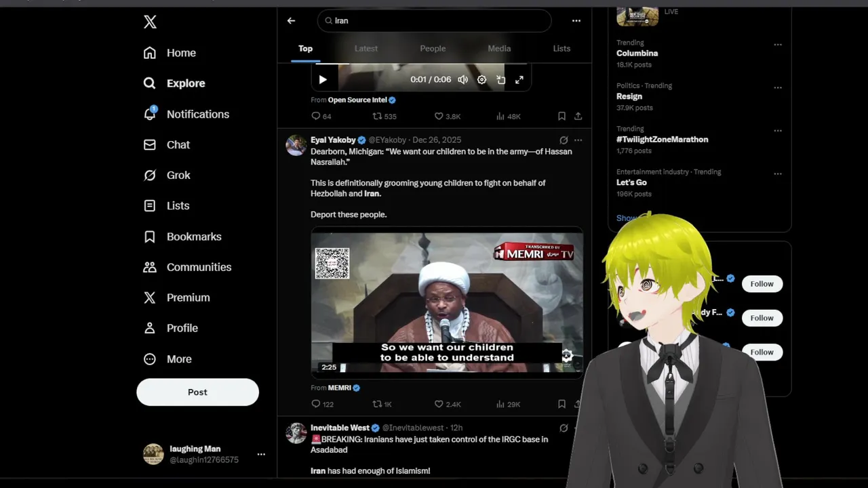
Task: Mute the Open Source Intel video
Action: point(462,79)
